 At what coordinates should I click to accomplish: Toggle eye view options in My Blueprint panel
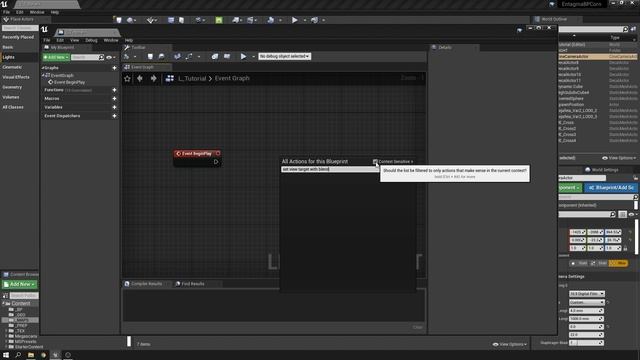point(110,58)
